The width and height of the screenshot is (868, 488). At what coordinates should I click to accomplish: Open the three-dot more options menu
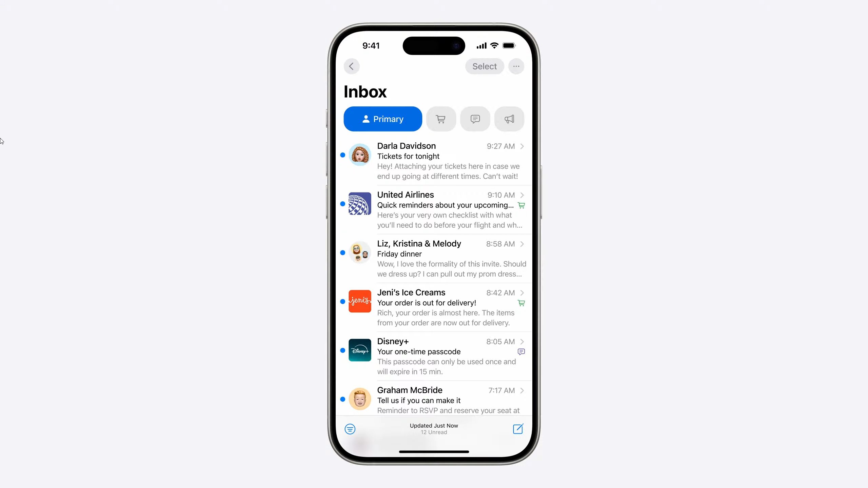click(516, 66)
